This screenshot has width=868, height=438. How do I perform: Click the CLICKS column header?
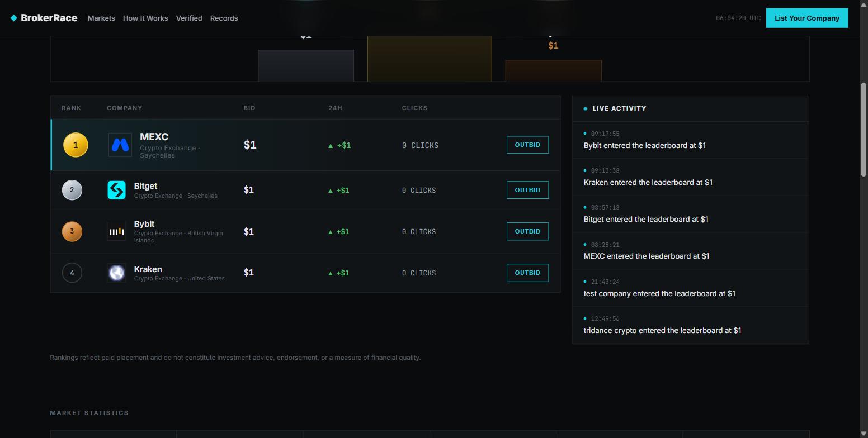pos(414,108)
